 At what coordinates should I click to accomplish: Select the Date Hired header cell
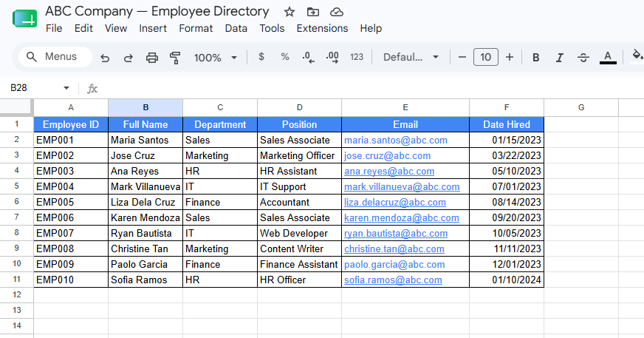507,124
